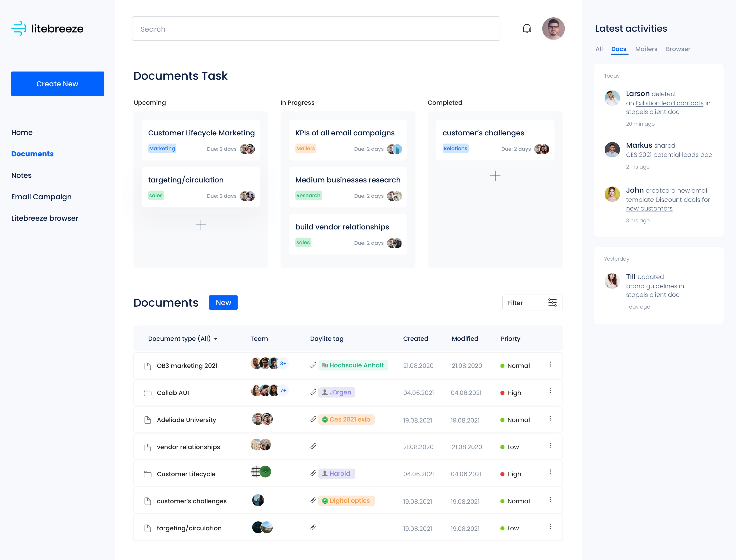This screenshot has height=560, width=736.
Task: Expand the 7+ members on Collab AUT
Action: tap(283, 390)
